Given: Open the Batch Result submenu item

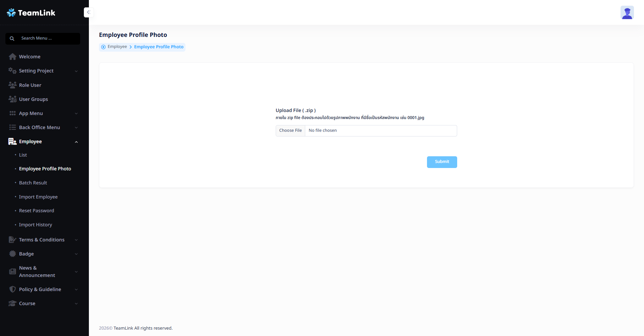Looking at the screenshot, I should (33, 183).
